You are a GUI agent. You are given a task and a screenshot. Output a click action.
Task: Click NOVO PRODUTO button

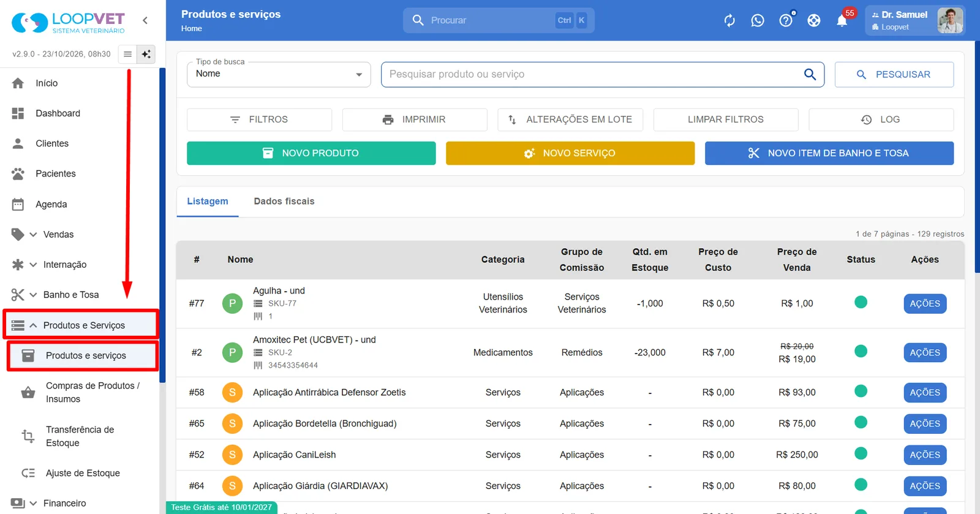click(311, 153)
